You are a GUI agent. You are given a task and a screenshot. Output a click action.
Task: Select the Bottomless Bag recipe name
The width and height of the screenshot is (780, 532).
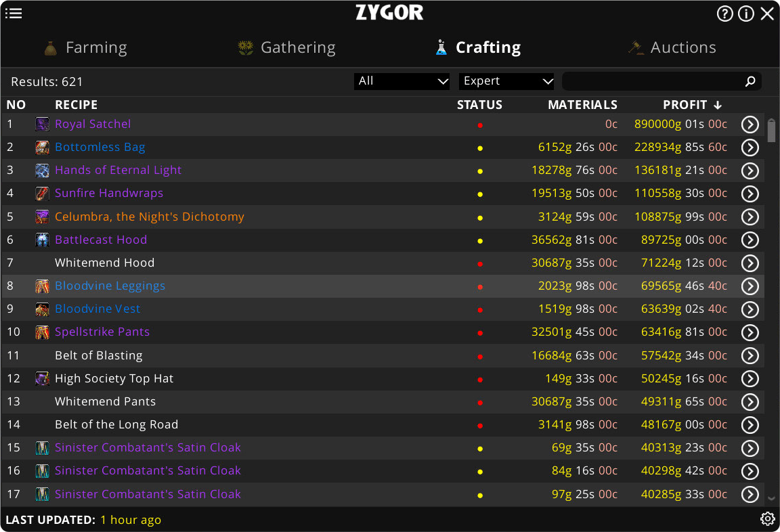100,147
